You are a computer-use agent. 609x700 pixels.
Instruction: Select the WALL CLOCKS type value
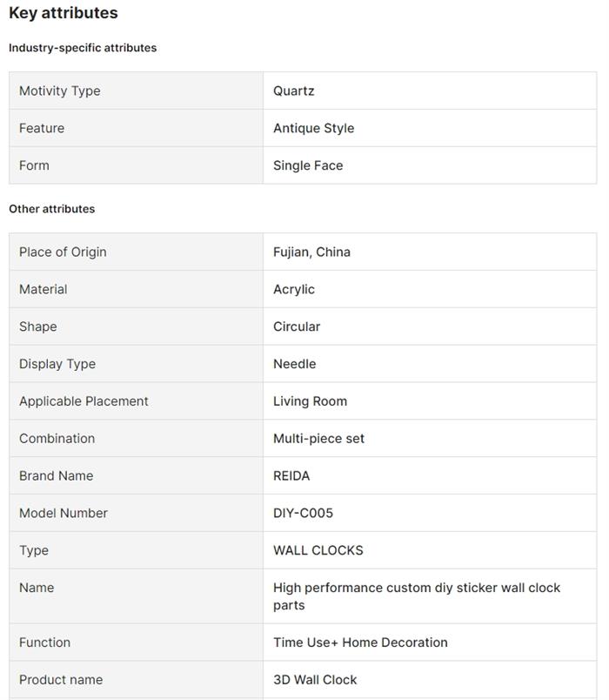click(318, 551)
